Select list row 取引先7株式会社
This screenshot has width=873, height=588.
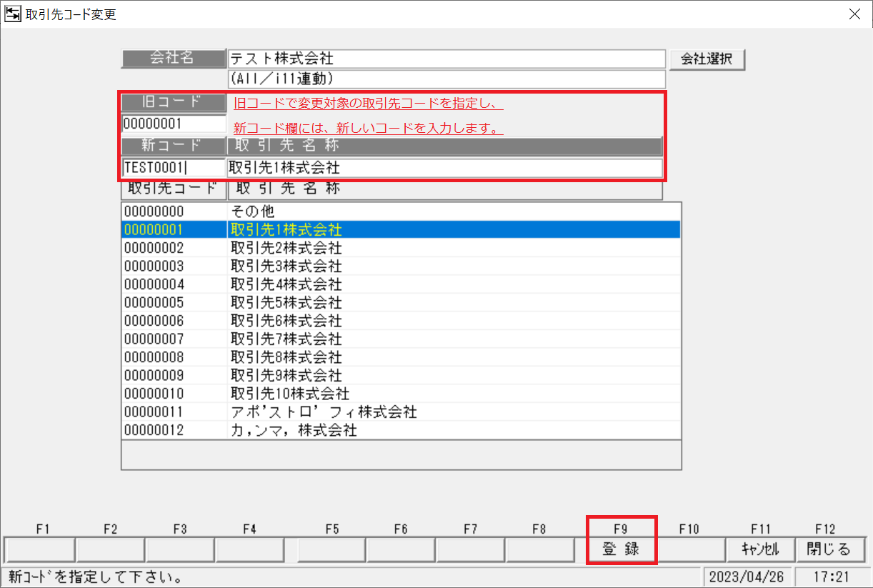401,339
